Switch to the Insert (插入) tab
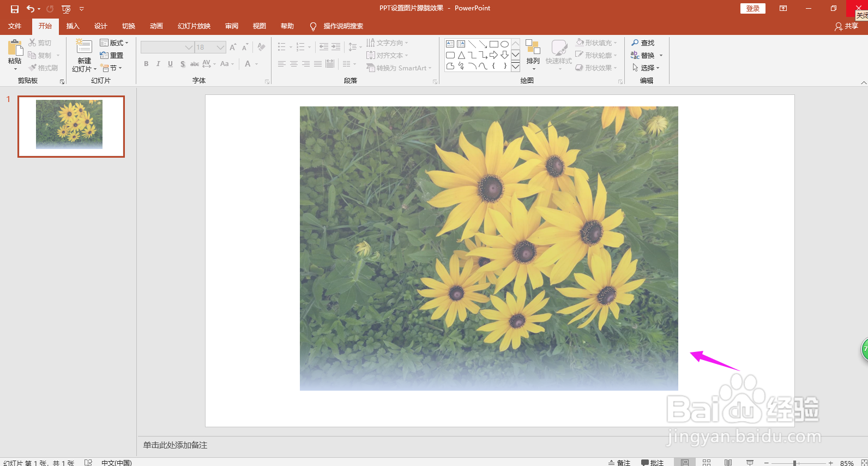The image size is (868, 466). pos(73,26)
